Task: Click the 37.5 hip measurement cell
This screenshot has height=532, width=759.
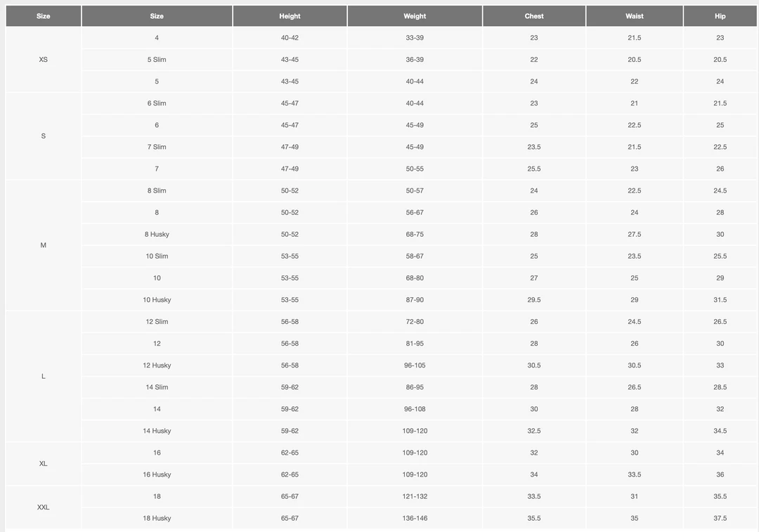Action: (x=720, y=519)
